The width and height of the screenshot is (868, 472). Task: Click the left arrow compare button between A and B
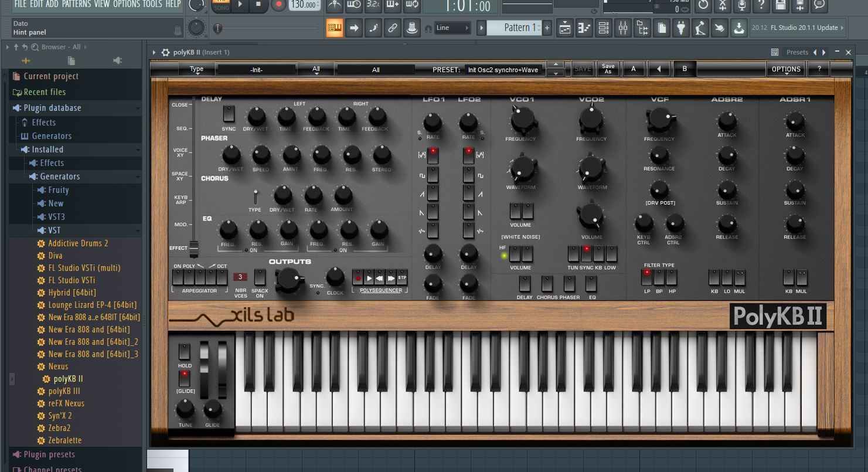tap(659, 69)
